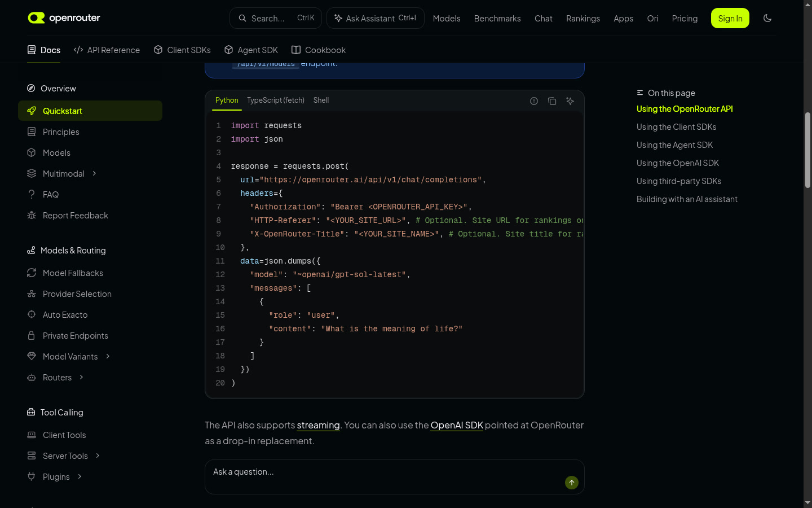Click the Principles document icon

click(32, 132)
